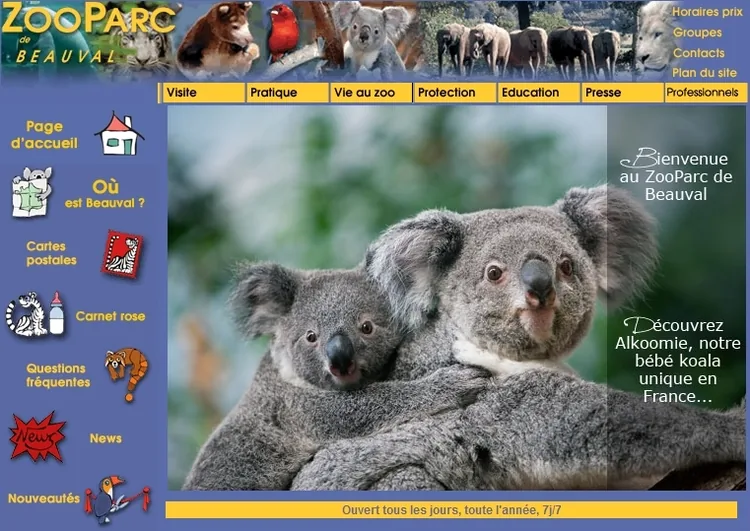Click the koala holding map icon

coord(32,192)
